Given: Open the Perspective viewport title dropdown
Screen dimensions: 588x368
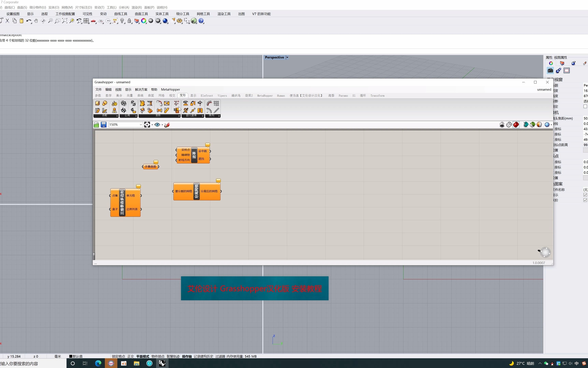Looking at the screenshot, I should (287, 57).
